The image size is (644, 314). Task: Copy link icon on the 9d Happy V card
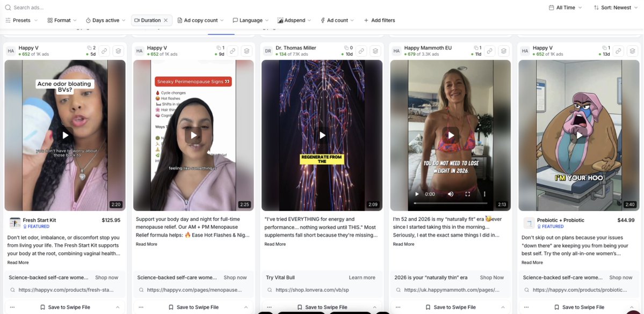[x=233, y=51]
